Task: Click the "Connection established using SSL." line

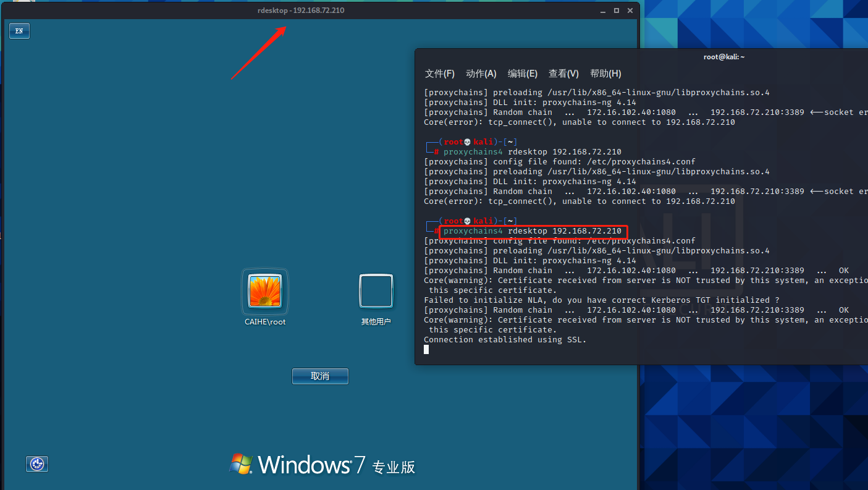Action: tap(505, 339)
